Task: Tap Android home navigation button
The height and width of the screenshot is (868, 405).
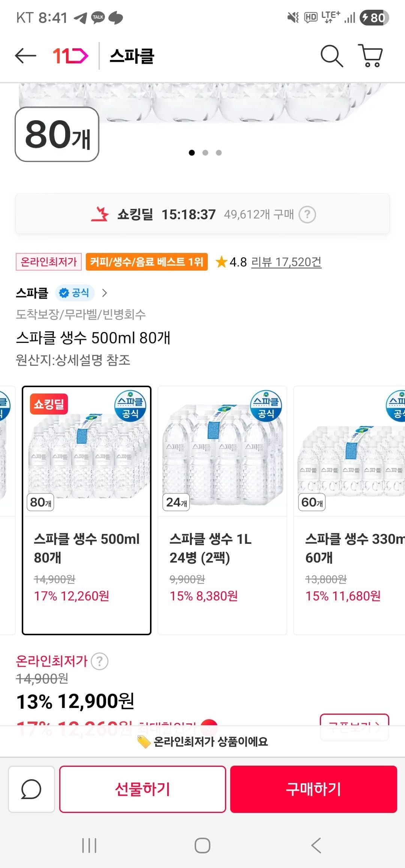Action: pyautogui.click(x=202, y=846)
